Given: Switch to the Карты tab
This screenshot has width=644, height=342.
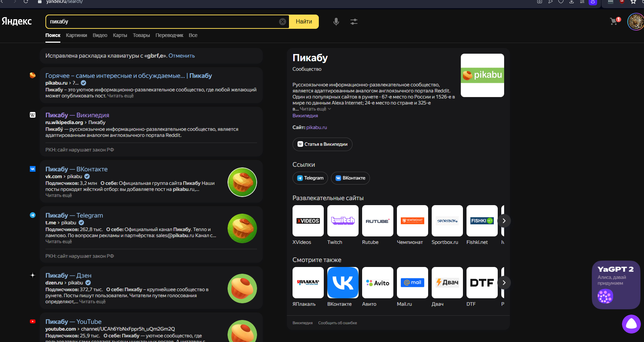Looking at the screenshot, I should coord(120,35).
